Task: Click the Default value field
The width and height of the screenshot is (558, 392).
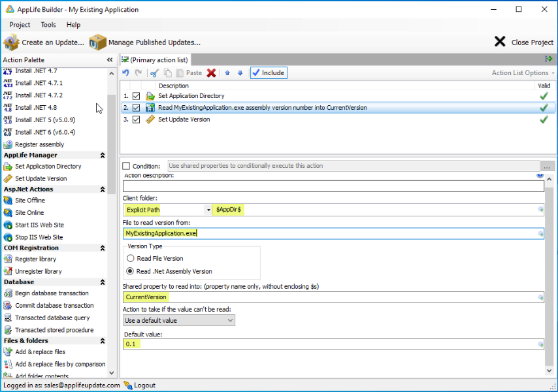Action: (333, 344)
